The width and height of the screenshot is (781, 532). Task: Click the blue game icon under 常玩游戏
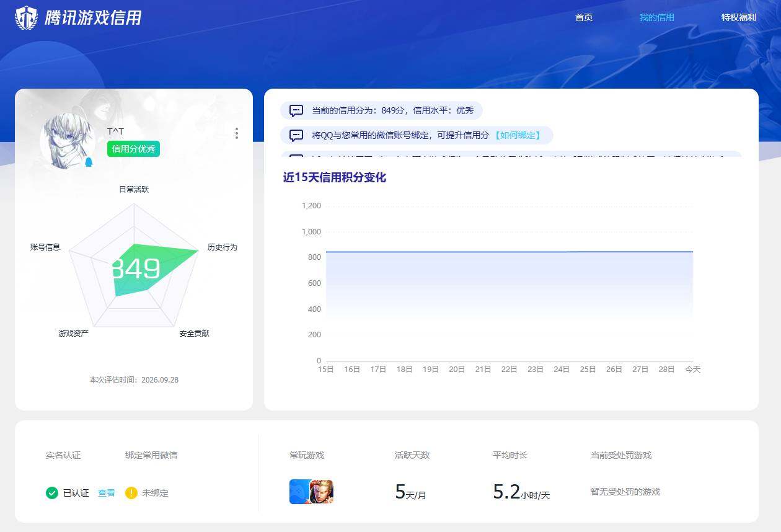(300, 492)
